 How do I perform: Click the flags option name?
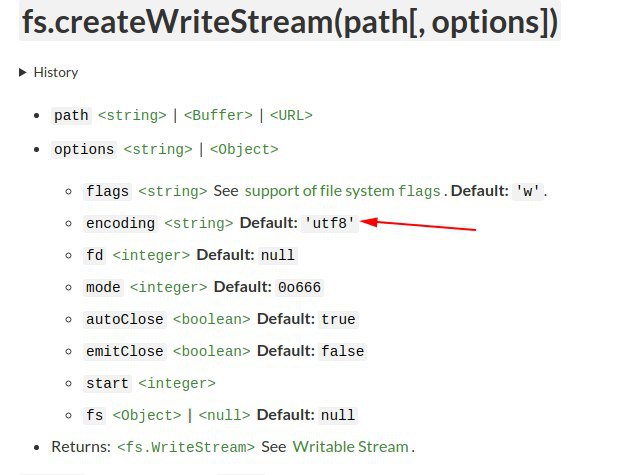point(107,192)
